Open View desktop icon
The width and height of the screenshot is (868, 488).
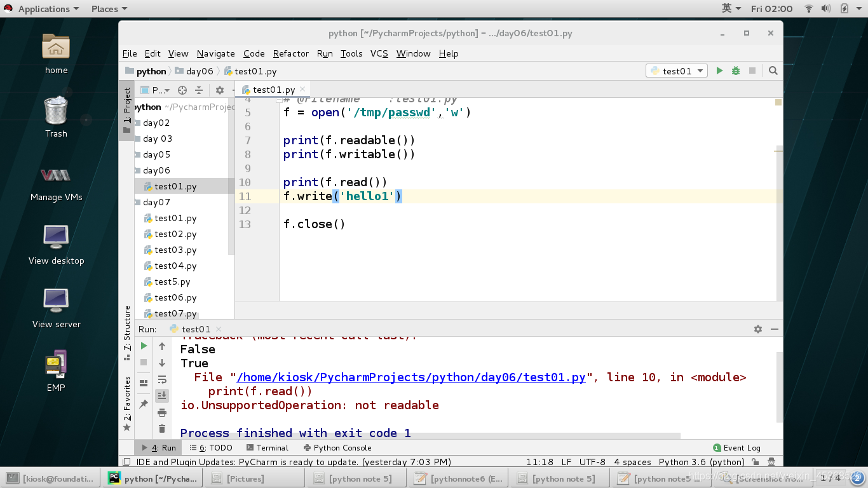[x=56, y=243]
